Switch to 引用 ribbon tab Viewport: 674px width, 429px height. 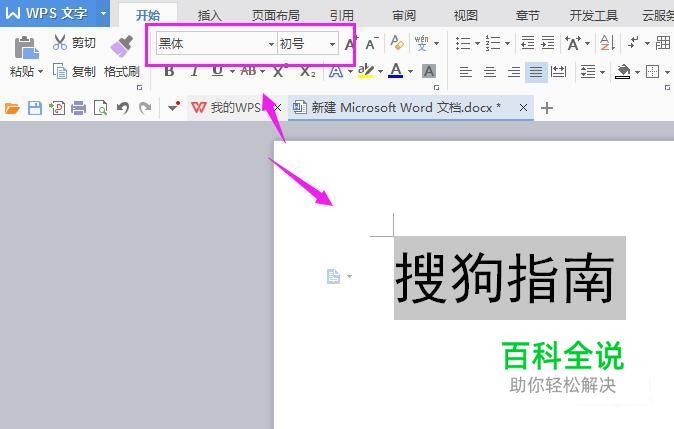[x=342, y=15]
